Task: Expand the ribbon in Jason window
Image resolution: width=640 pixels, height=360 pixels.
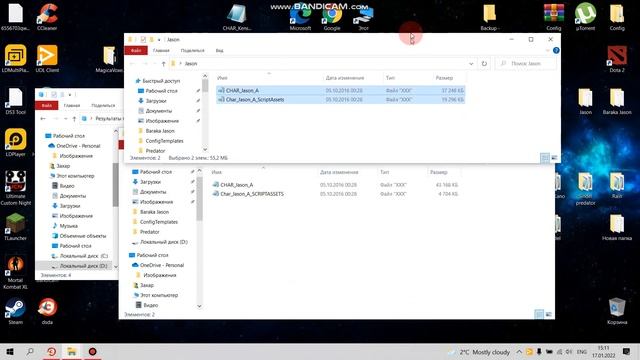Action: tap(547, 50)
